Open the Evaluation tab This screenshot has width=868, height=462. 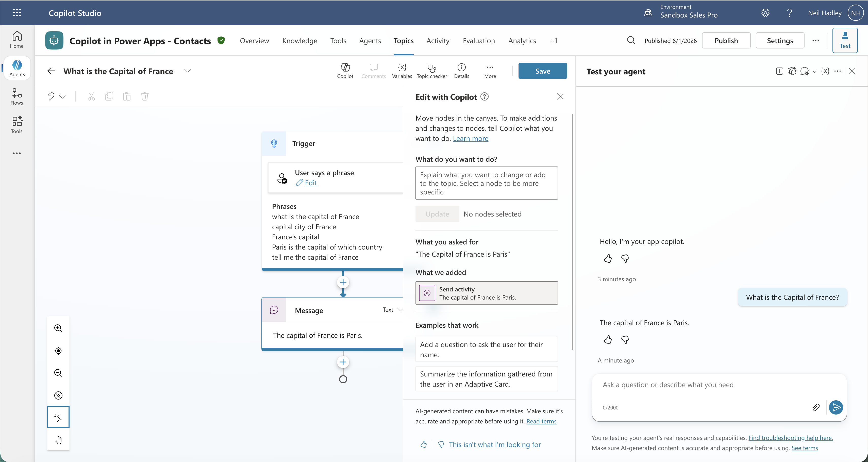coord(479,41)
